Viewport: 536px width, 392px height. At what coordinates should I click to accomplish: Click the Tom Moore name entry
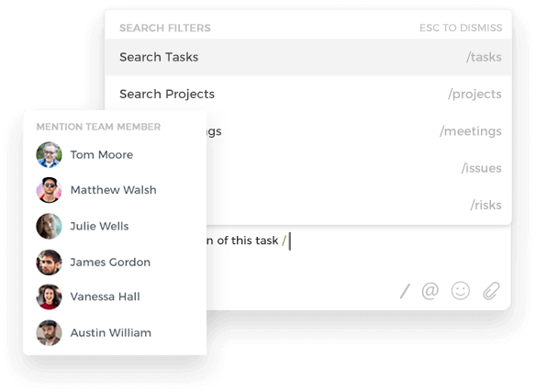pyautogui.click(x=102, y=154)
